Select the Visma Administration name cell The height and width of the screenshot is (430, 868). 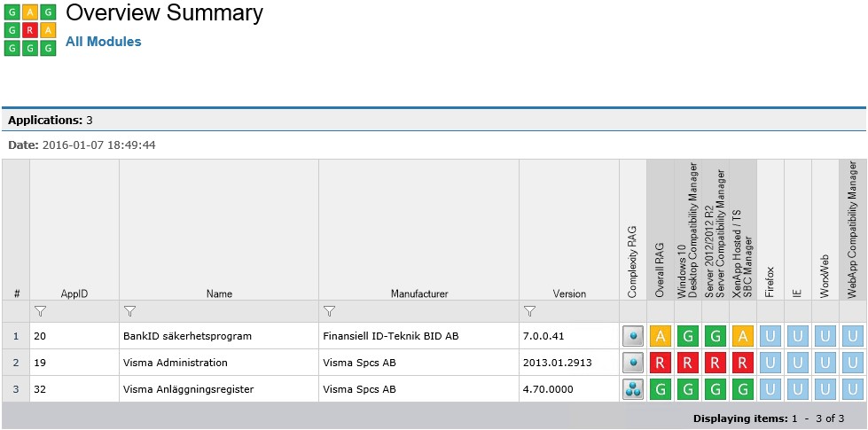tap(175, 363)
